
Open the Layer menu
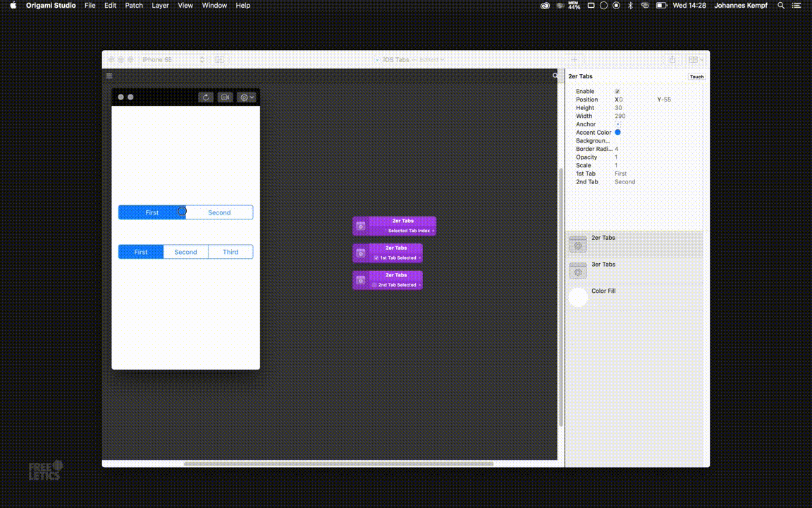[160, 5]
